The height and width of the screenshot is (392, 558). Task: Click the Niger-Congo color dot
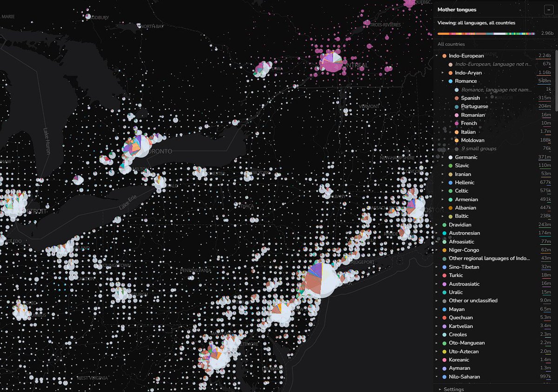(x=445, y=250)
